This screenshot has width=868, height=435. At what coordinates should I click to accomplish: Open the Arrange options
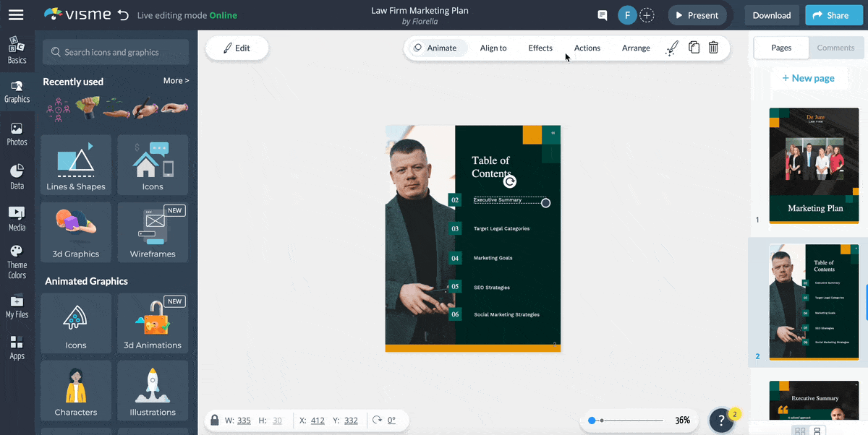pos(636,48)
